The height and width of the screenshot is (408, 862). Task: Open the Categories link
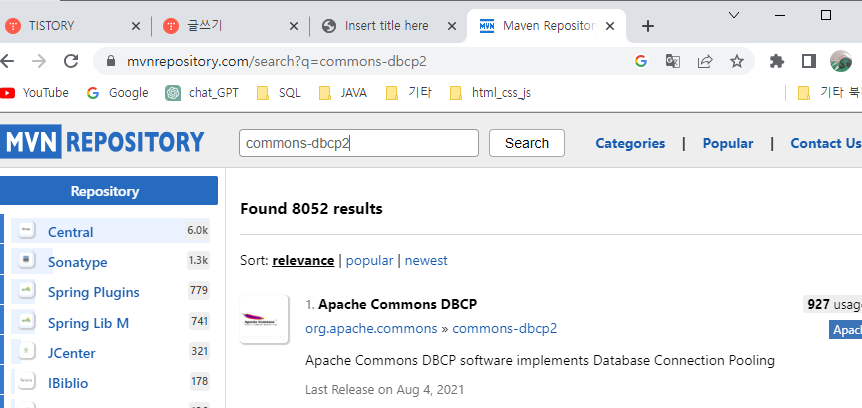[x=630, y=144]
